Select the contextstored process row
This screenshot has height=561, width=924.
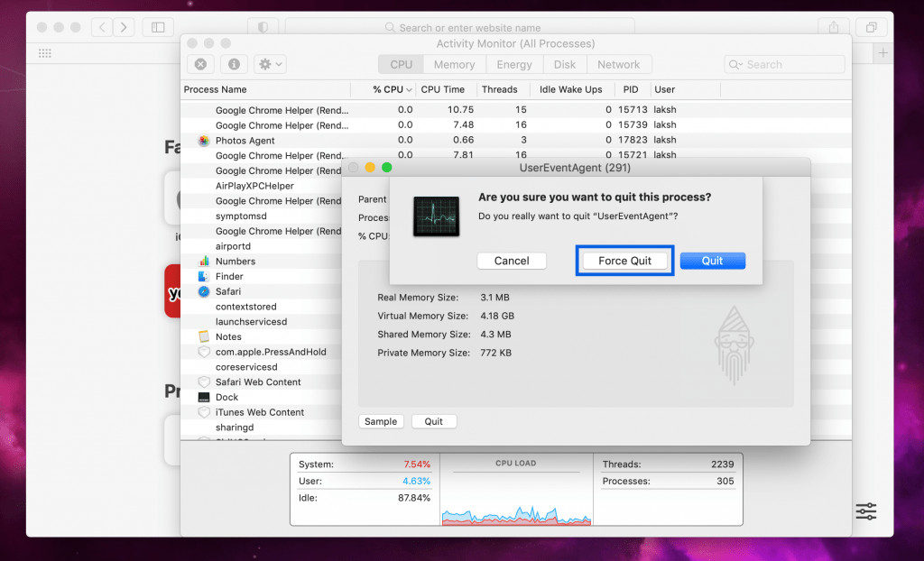(x=261, y=307)
